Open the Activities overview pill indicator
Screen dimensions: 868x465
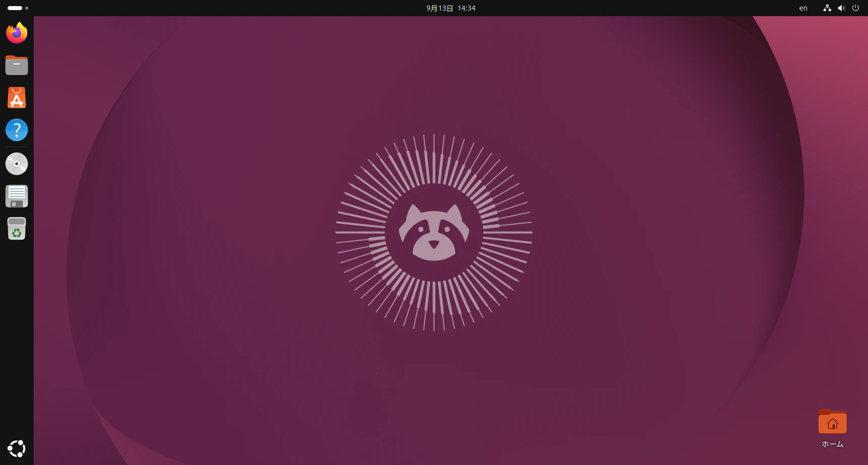click(x=18, y=8)
